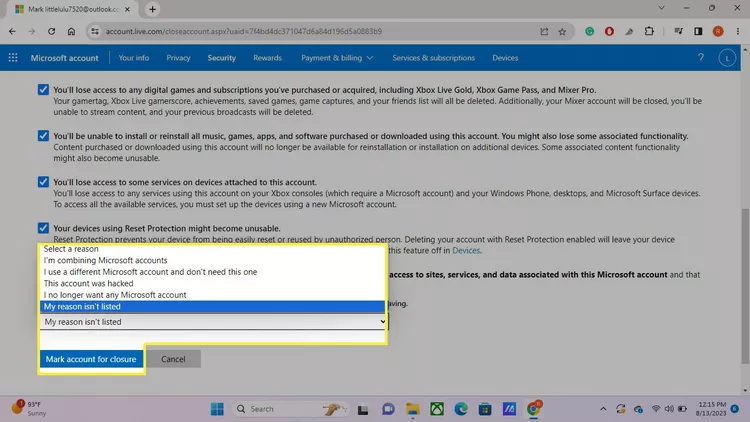Expand the Payment & billing menu
The height and width of the screenshot is (422, 750).
coord(337,58)
